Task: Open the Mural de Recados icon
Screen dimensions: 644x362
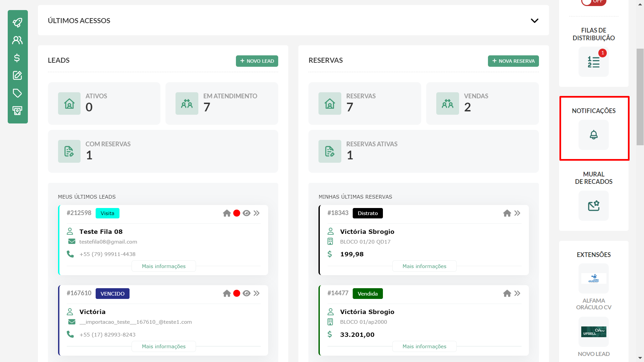Action: (x=594, y=206)
